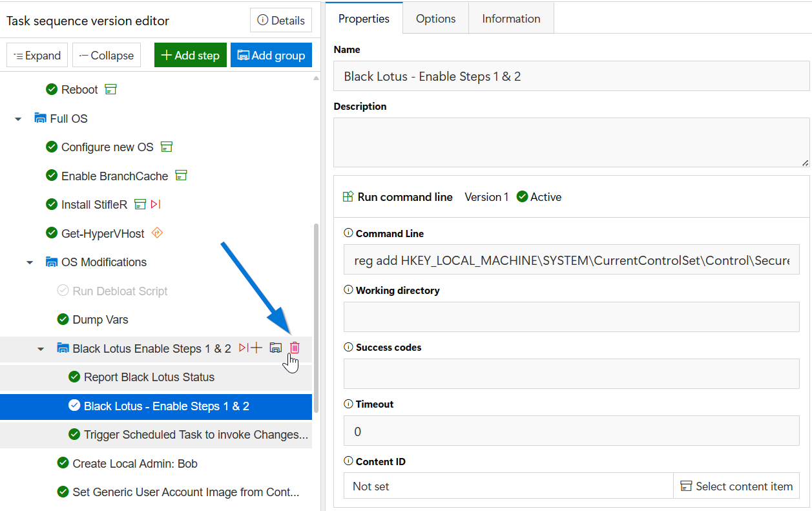Click the content package icon beside Reboot
Image resolution: width=812 pixels, height=511 pixels.
pyautogui.click(x=111, y=89)
